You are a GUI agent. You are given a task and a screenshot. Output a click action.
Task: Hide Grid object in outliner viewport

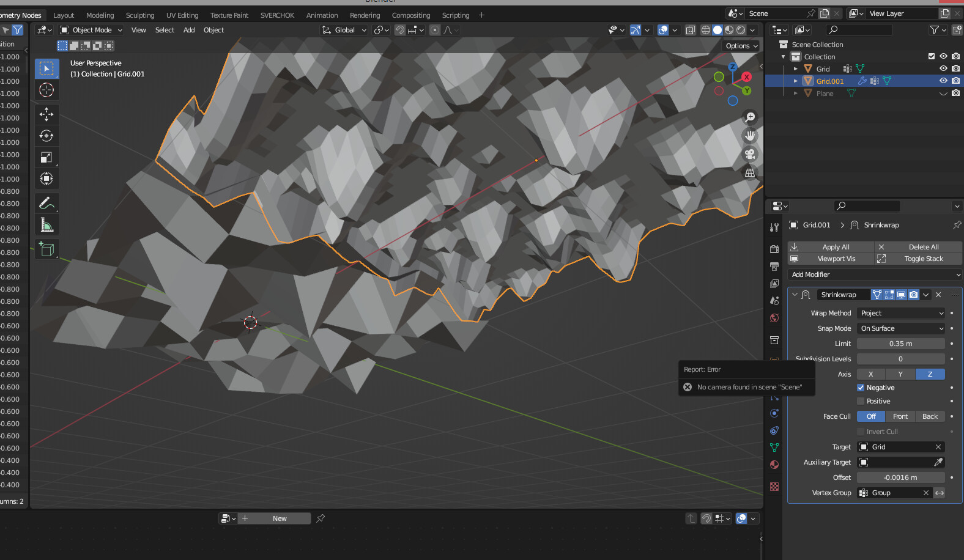pos(943,68)
